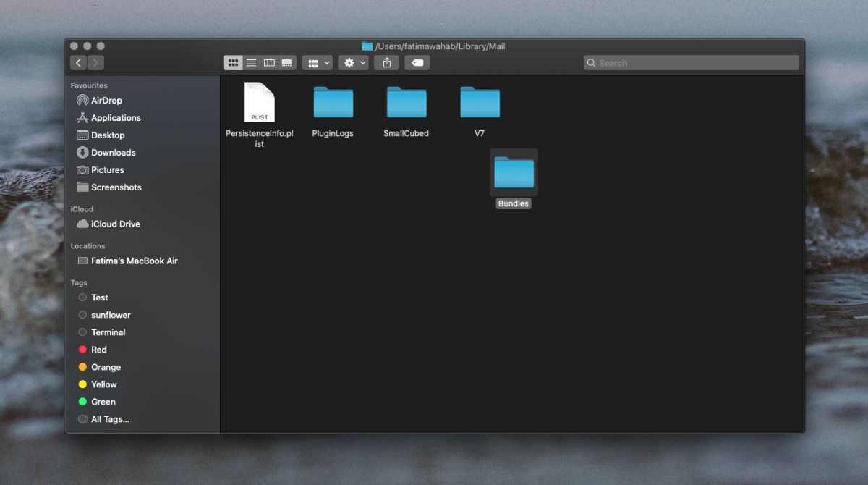This screenshot has width=868, height=485.
Task: Switch to icon view mode
Action: pos(233,63)
